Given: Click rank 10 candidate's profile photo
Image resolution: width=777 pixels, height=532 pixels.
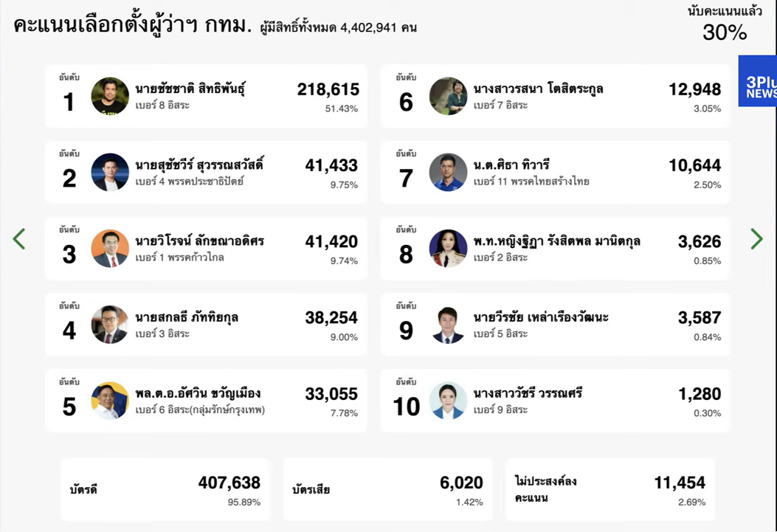Looking at the screenshot, I should 448,401.
